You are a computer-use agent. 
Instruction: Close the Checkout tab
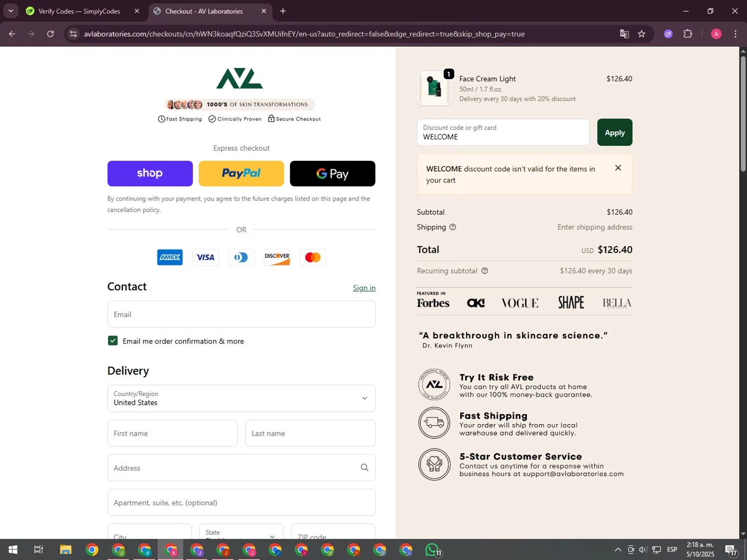pyautogui.click(x=263, y=11)
